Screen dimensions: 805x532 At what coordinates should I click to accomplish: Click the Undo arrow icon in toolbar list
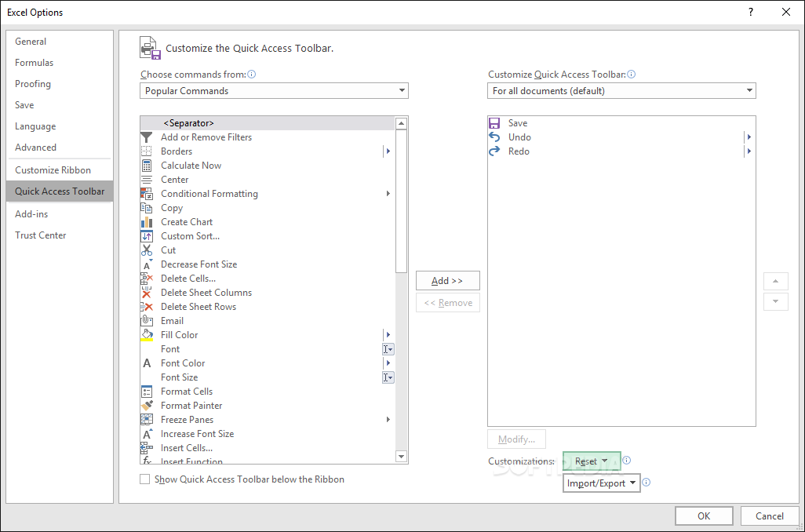(494, 137)
